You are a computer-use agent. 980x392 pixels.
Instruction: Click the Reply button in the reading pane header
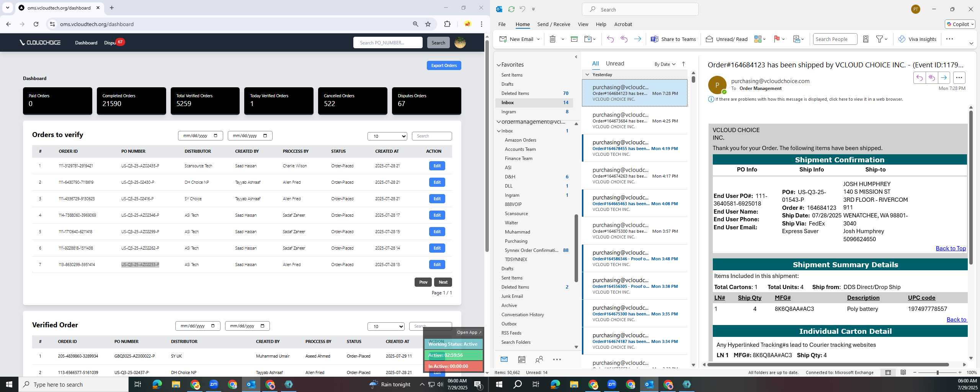[919, 78]
